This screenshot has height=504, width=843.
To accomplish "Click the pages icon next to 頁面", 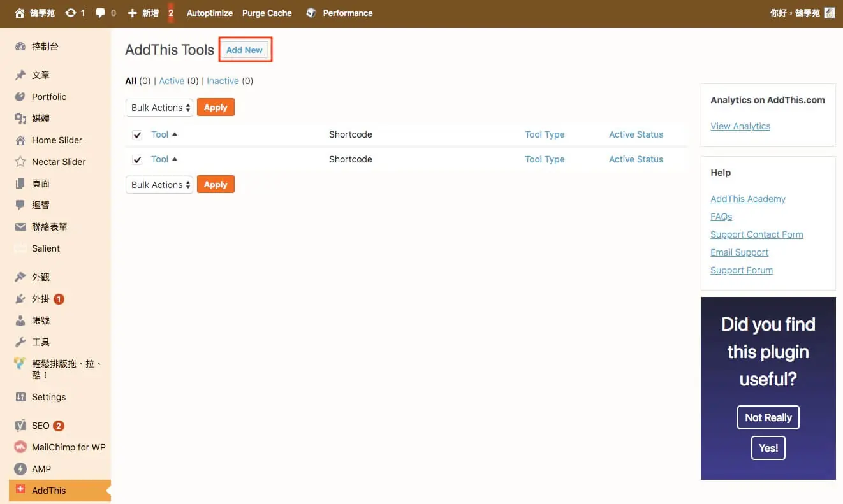I will point(20,184).
